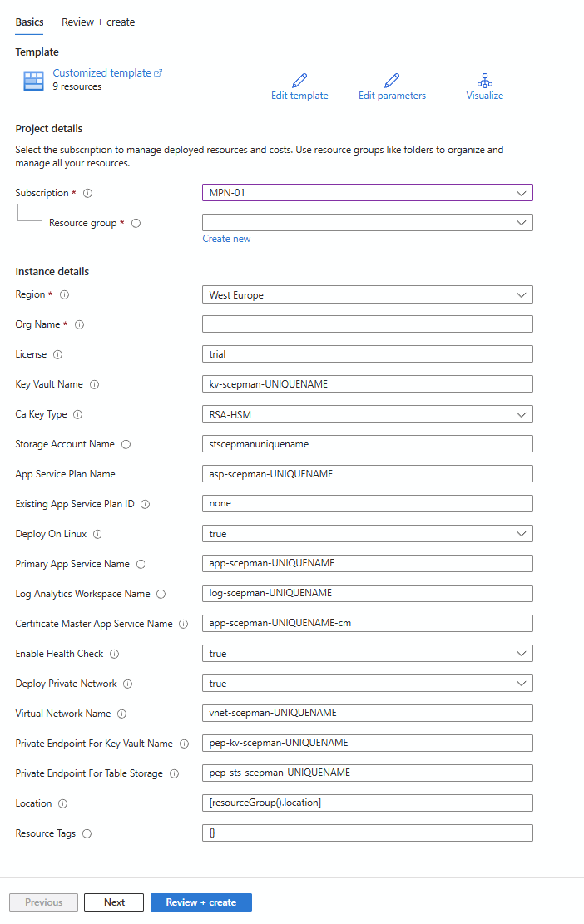Click the Edit template pencil icon

pos(299,81)
